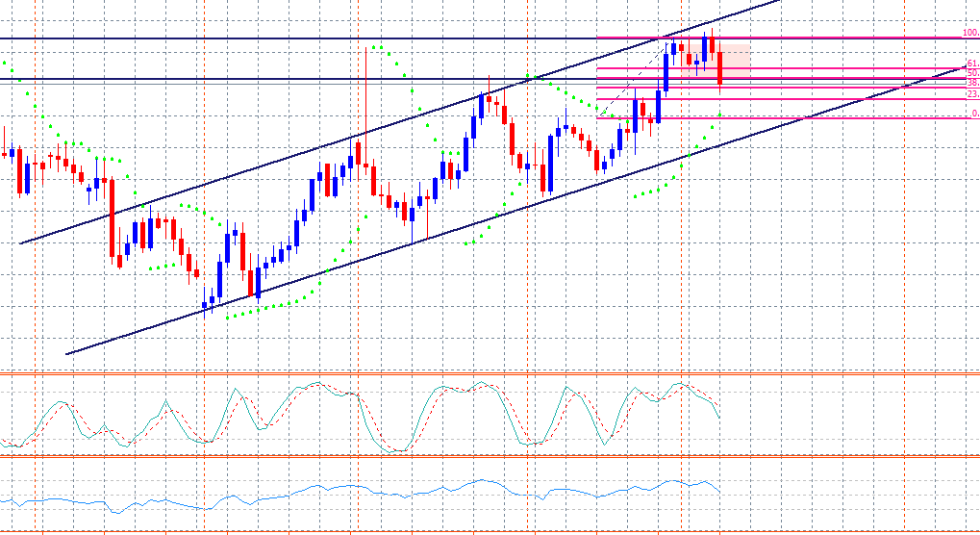This screenshot has height=535, width=980.
Task: Click the stochastic teal line's last point
Action: coord(719,417)
